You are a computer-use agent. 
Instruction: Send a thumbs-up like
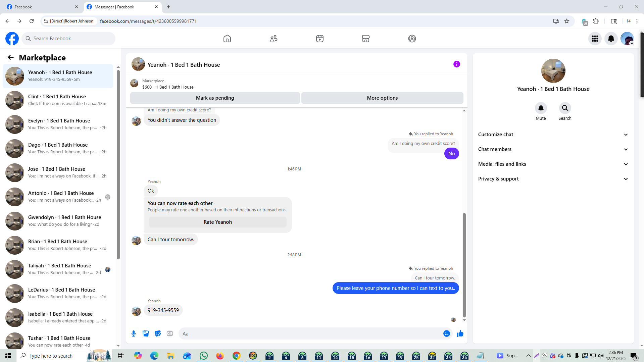pos(460,333)
